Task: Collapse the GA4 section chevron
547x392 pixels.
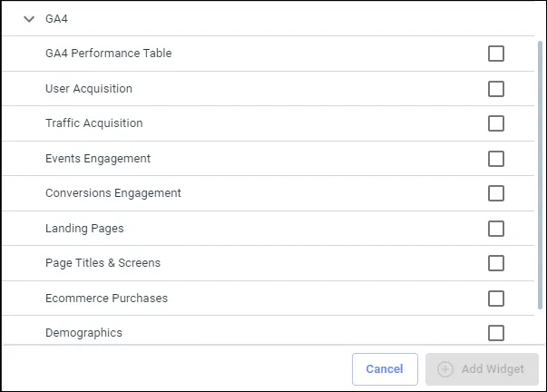Action: pos(29,19)
